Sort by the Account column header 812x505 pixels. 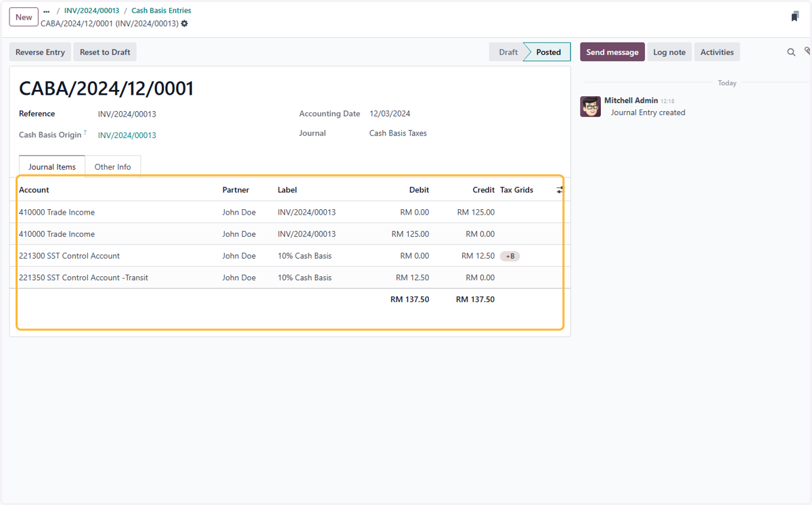[x=34, y=190]
